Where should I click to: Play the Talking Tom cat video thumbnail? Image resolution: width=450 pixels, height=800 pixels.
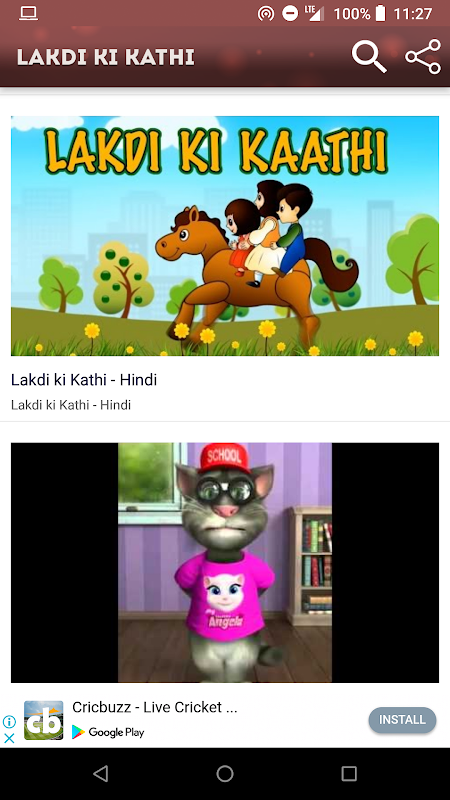point(225,562)
